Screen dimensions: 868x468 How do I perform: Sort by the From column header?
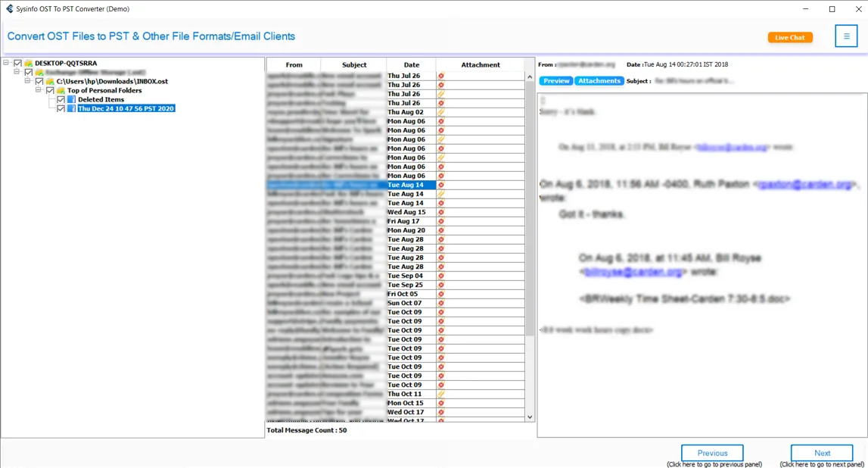[x=294, y=65]
